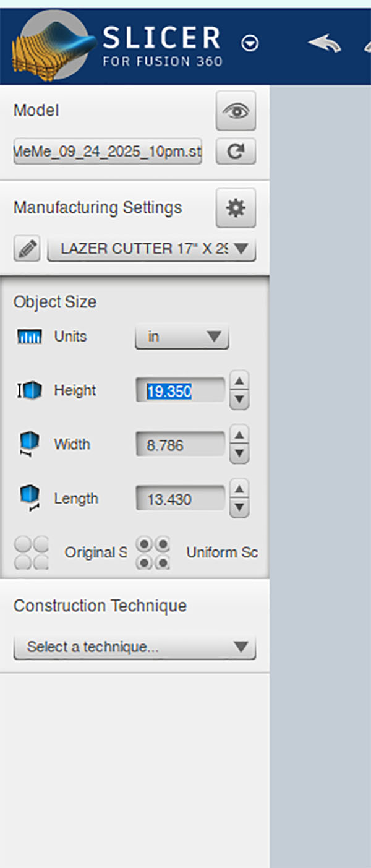The width and height of the screenshot is (371, 868).
Task: Click the Width value input field
Action: point(180,445)
